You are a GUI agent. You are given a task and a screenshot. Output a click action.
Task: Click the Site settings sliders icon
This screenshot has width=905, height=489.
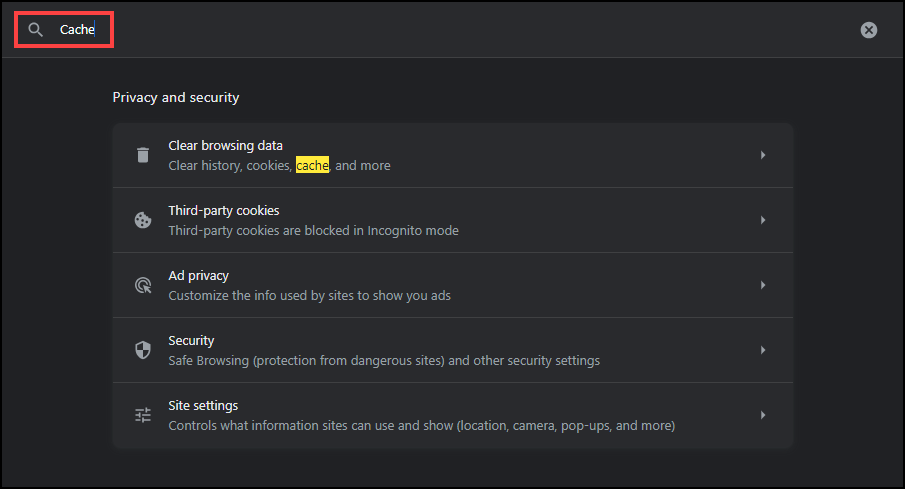[143, 415]
